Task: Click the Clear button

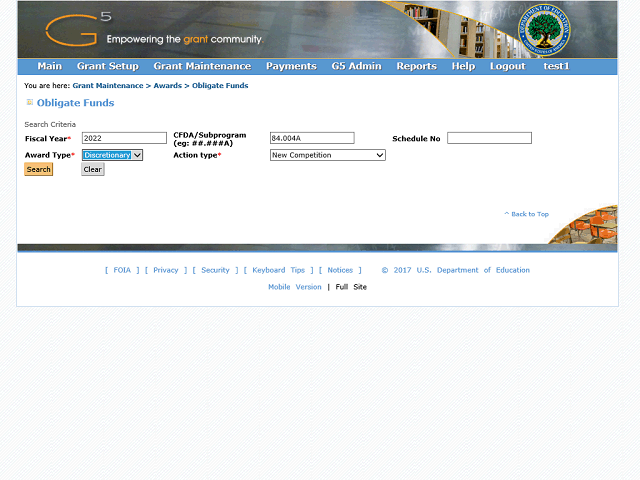Action: (93, 169)
